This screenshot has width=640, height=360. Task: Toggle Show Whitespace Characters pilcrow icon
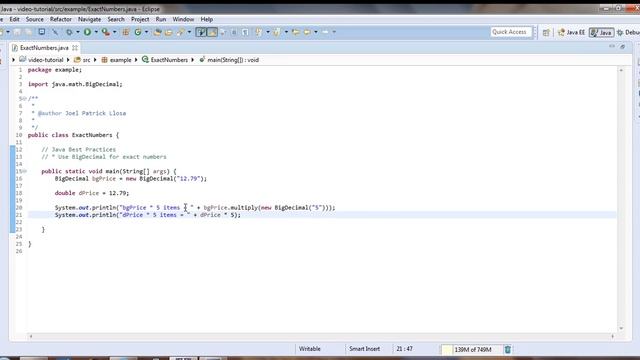[x=245, y=32]
